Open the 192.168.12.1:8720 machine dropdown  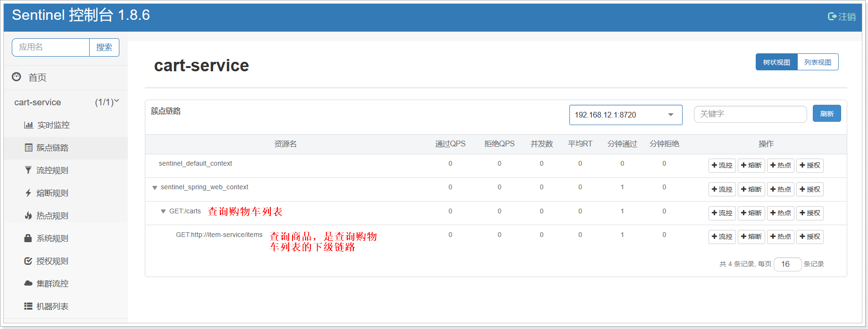click(x=626, y=115)
